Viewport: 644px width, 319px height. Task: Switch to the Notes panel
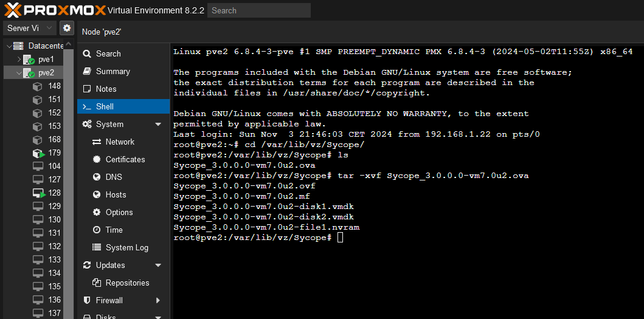[106, 89]
